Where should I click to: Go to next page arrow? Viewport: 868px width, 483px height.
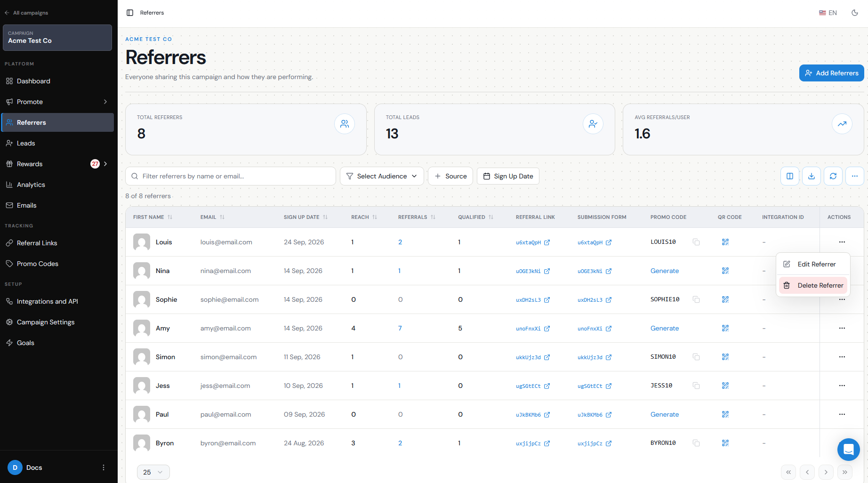(x=826, y=472)
